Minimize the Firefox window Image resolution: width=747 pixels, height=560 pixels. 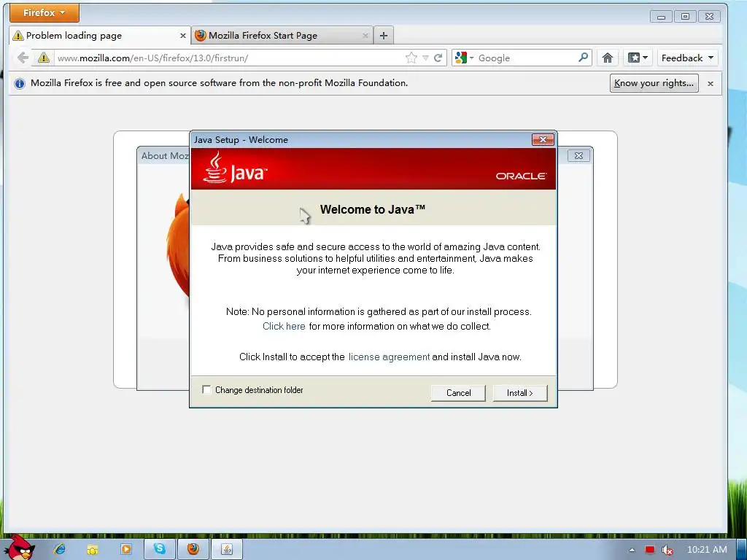pos(661,17)
